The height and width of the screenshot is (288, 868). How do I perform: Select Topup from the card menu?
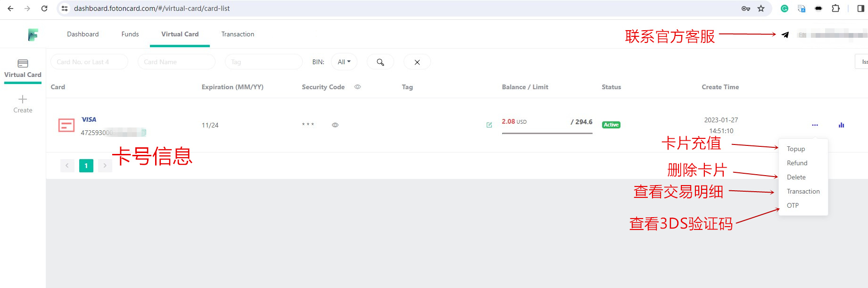click(796, 149)
